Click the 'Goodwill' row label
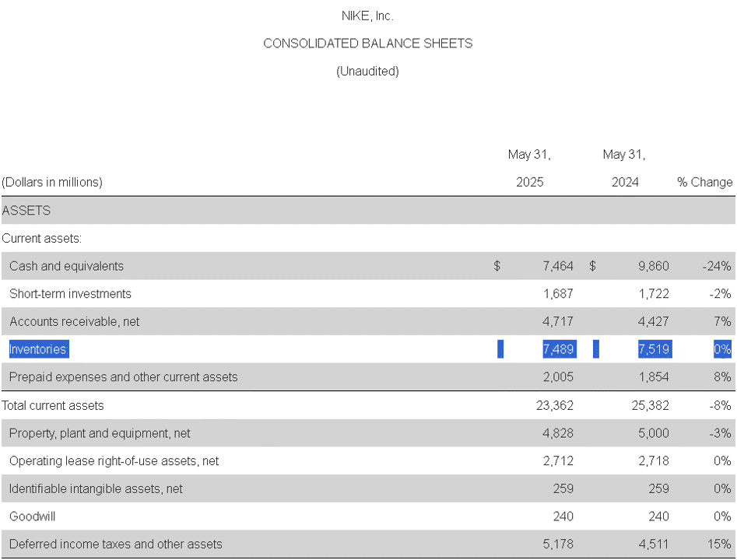The width and height of the screenshot is (737, 560). [x=33, y=516]
